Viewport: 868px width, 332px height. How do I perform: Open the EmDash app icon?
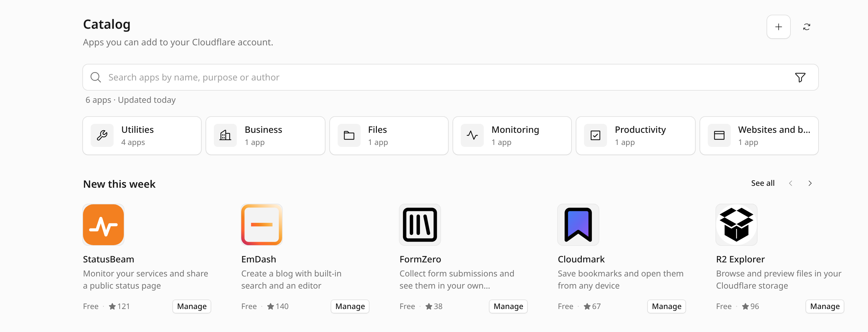[262, 225]
